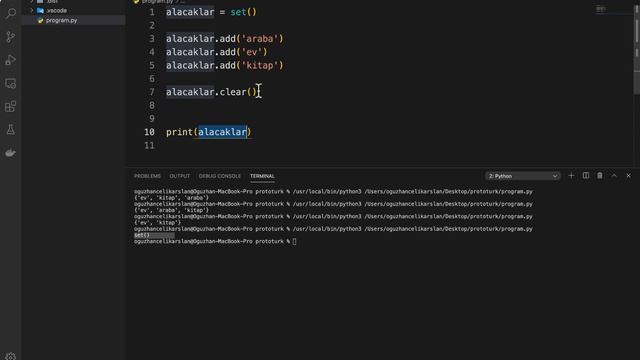
Task: Click line number 10 in the gutter
Action: (149, 132)
